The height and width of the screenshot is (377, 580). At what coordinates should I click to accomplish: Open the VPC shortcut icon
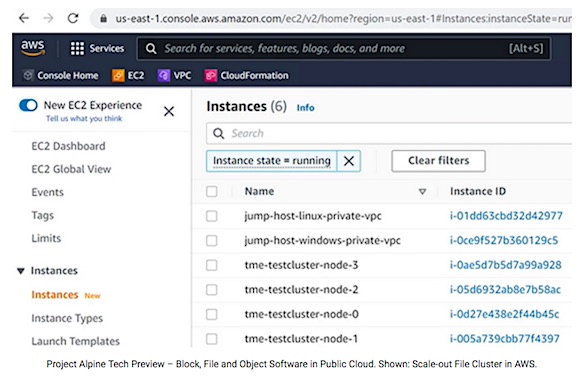(163, 75)
